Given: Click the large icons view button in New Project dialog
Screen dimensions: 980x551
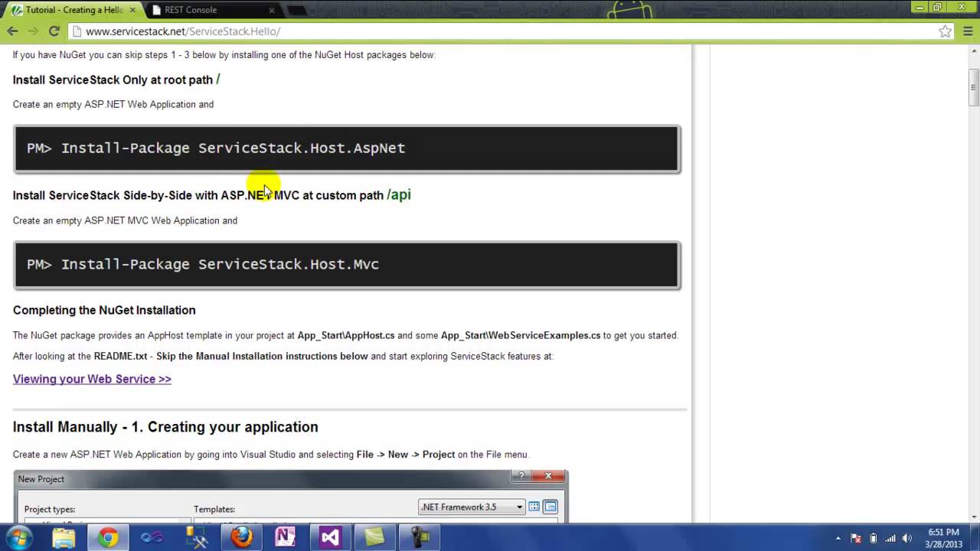Looking at the screenshot, I should point(534,507).
